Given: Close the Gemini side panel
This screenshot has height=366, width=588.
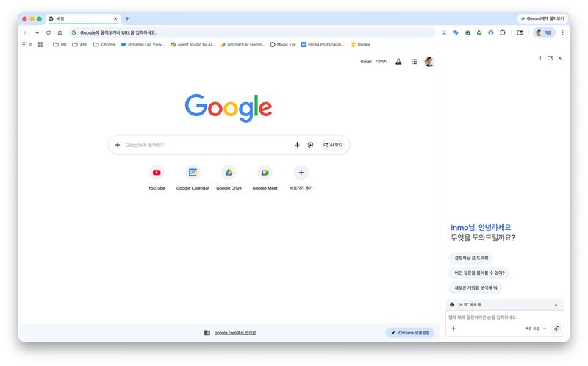Looking at the screenshot, I should click(560, 58).
